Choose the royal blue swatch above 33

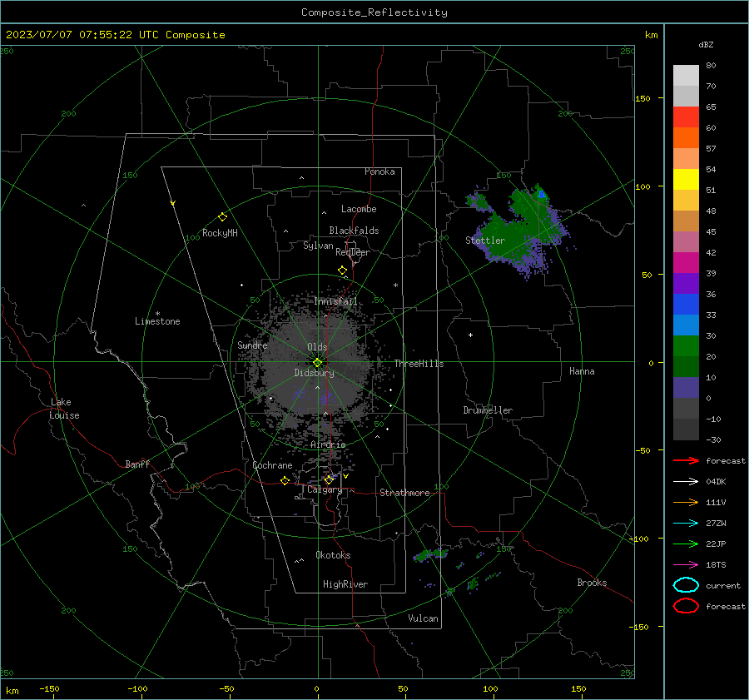(x=686, y=305)
